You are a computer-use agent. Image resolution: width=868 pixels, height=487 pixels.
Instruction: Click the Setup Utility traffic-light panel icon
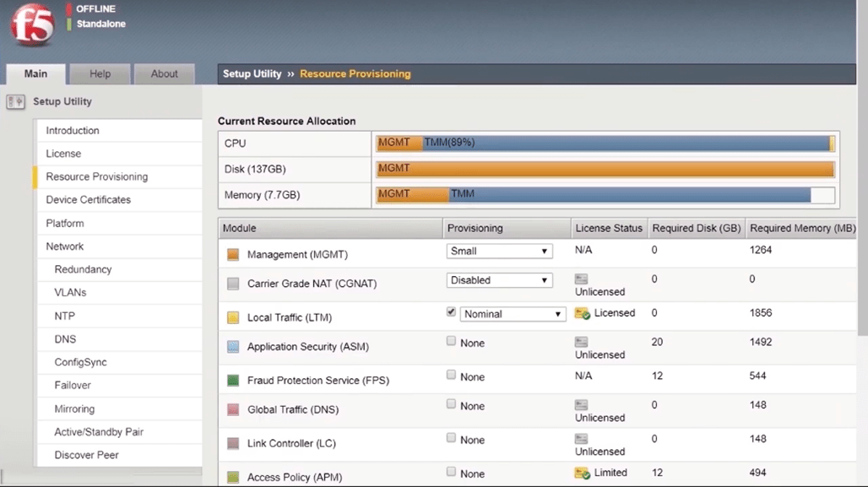(14, 101)
